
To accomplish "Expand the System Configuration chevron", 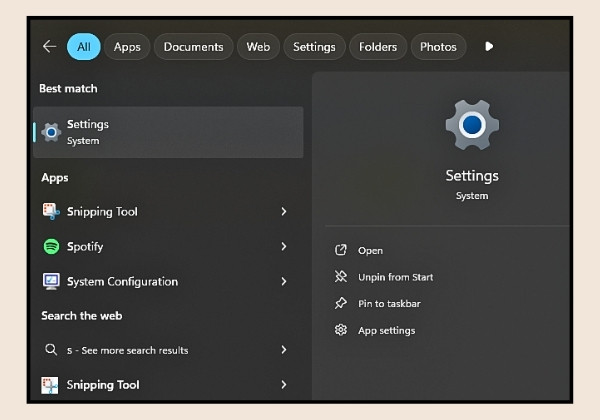I will coord(284,282).
